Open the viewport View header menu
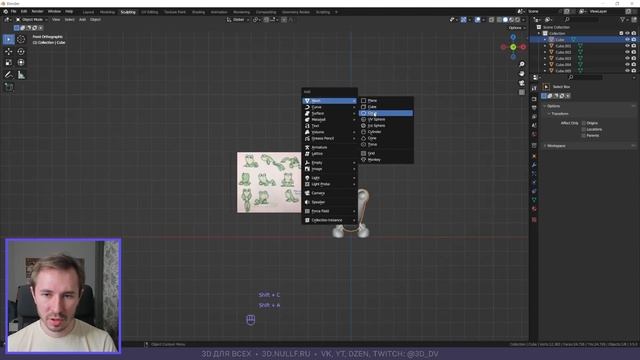The image size is (640, 360). click(56, 20)
